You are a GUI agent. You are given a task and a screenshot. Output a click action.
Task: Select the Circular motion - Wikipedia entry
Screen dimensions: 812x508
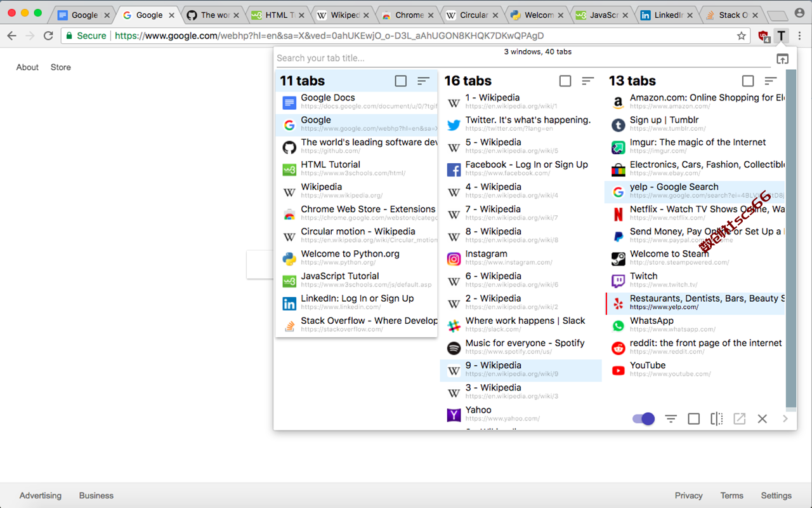pos(357,236)
